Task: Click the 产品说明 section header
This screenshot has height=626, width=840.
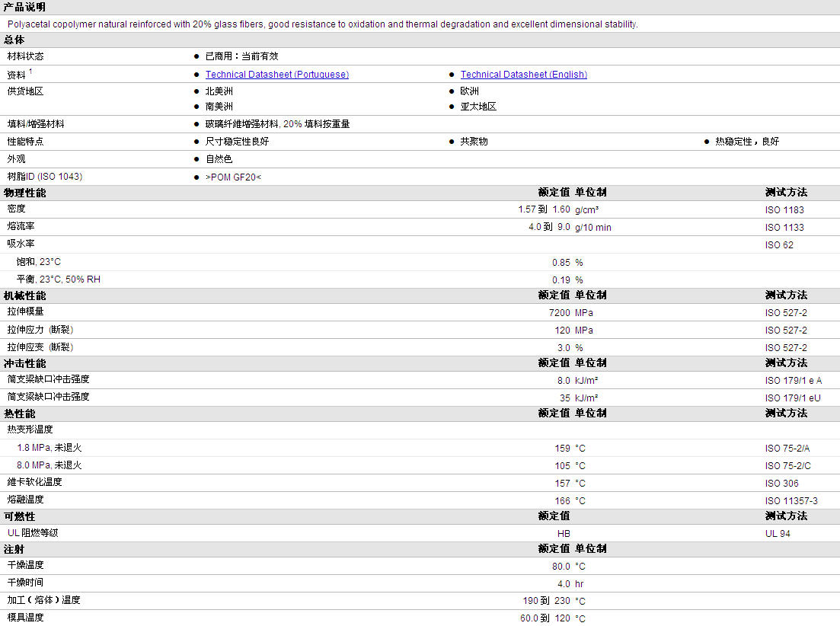Action: (x=24, y=7)
